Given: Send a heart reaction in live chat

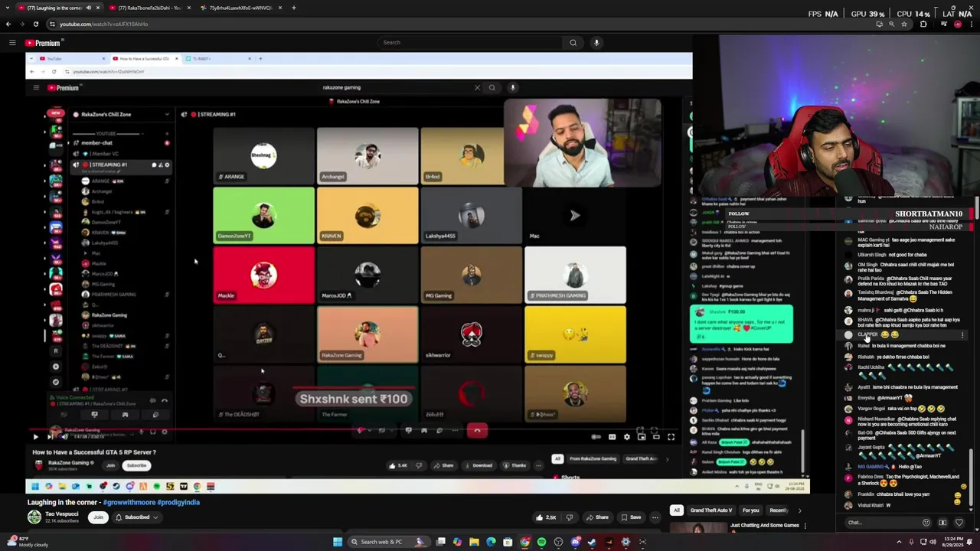Looking at the screenshot, I should pyautogui.click(x=959, y=523).
